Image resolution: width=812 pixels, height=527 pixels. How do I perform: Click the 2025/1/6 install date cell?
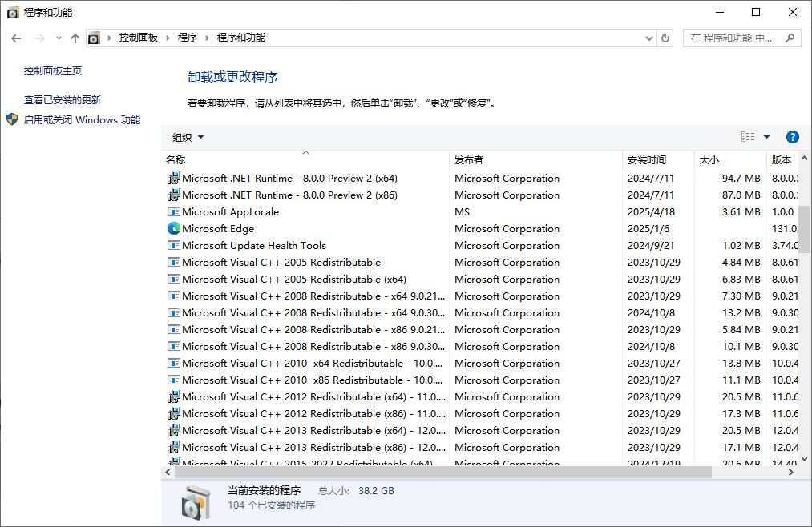[648, 228]
